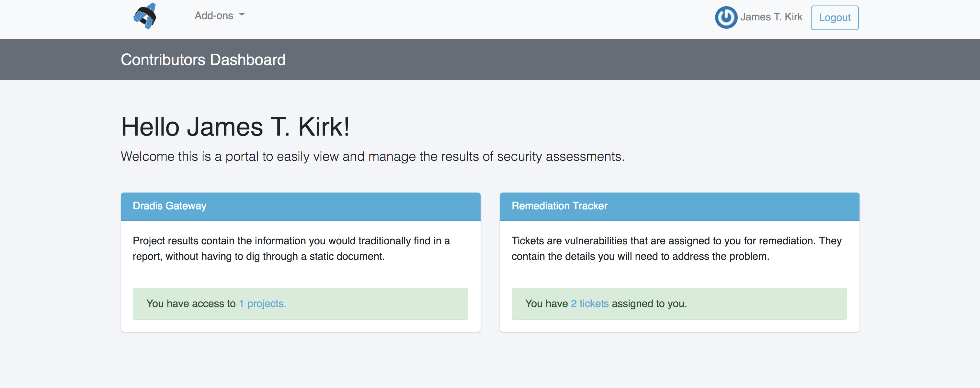
Task: Click the welcome portal subtitle text
Action: [x=372, y=157]
